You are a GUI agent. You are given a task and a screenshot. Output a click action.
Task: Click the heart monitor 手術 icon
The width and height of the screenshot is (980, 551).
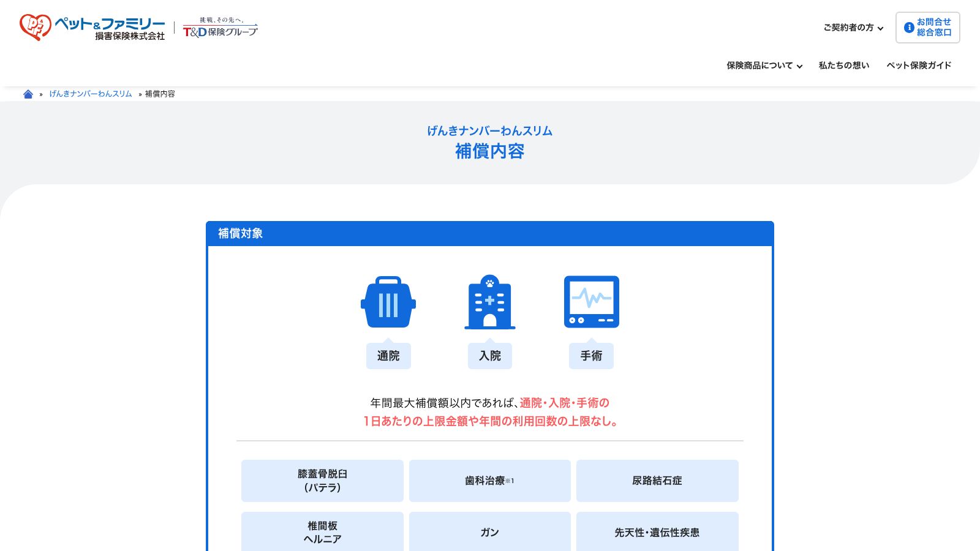tap(592, 302)
